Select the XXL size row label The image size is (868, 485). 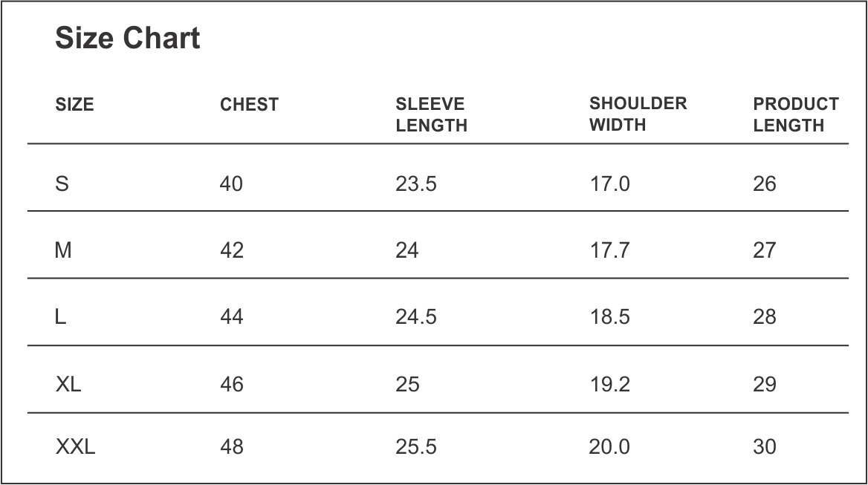coord(75,446)
